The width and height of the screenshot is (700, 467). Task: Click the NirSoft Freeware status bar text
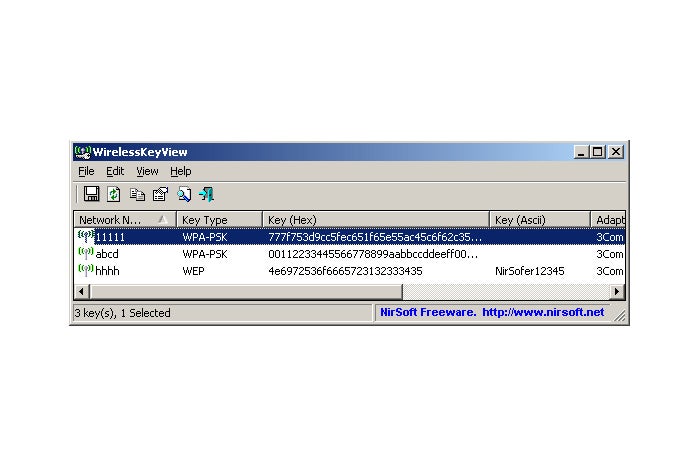pos(428,312)
